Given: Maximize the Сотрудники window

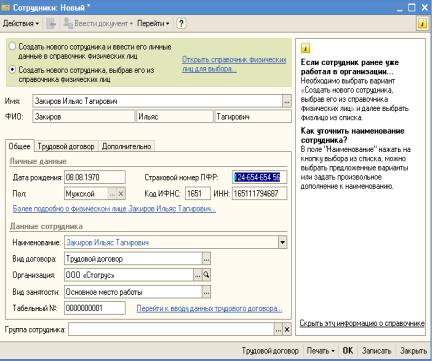Looking at the screenshot, I should tap(412, 7).
